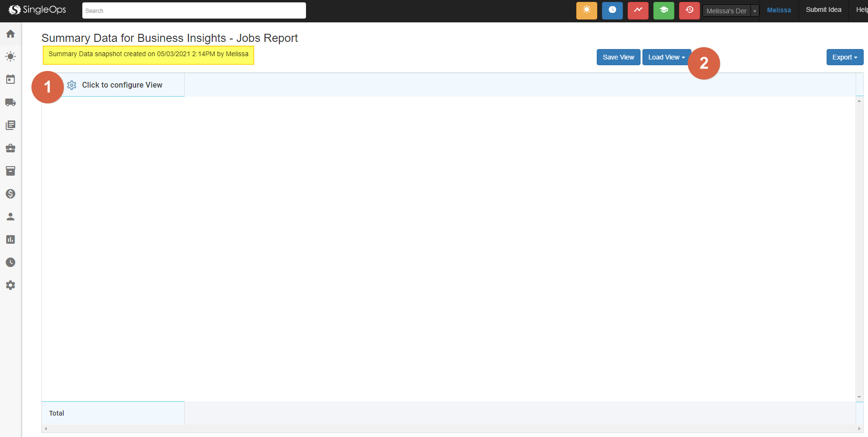Click the red history clock button
This screenshot has width=868, height=437.
(689, 10)
